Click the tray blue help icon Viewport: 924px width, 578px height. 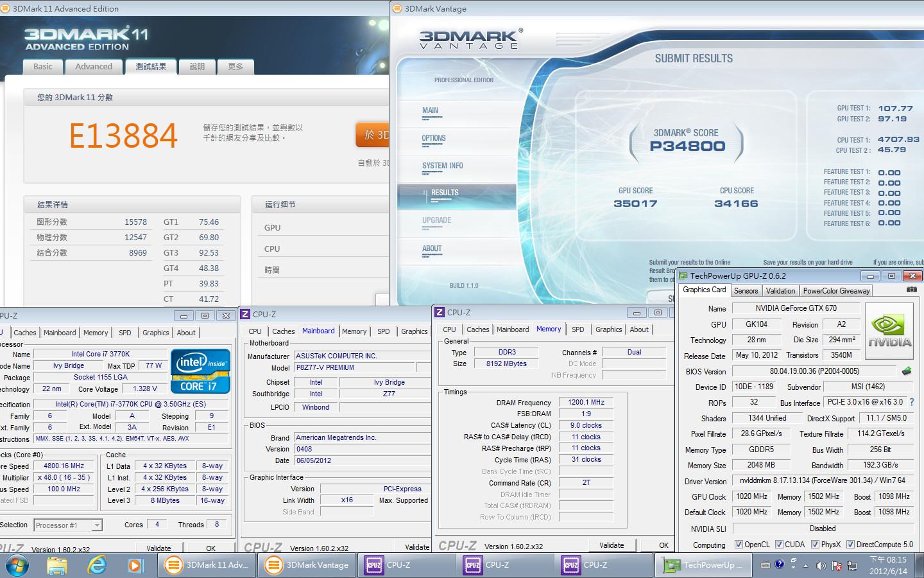click(x=780, y=565)
